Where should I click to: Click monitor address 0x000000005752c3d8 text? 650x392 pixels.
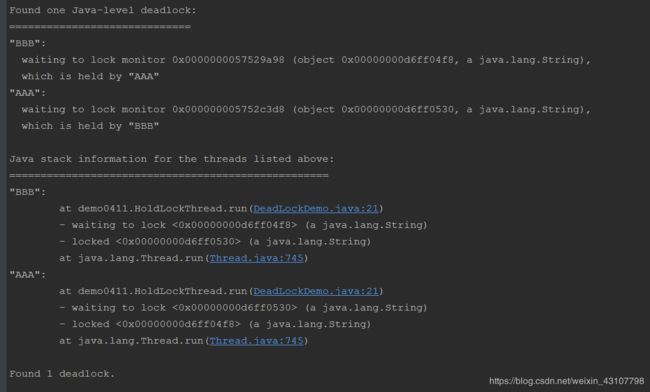228,109
